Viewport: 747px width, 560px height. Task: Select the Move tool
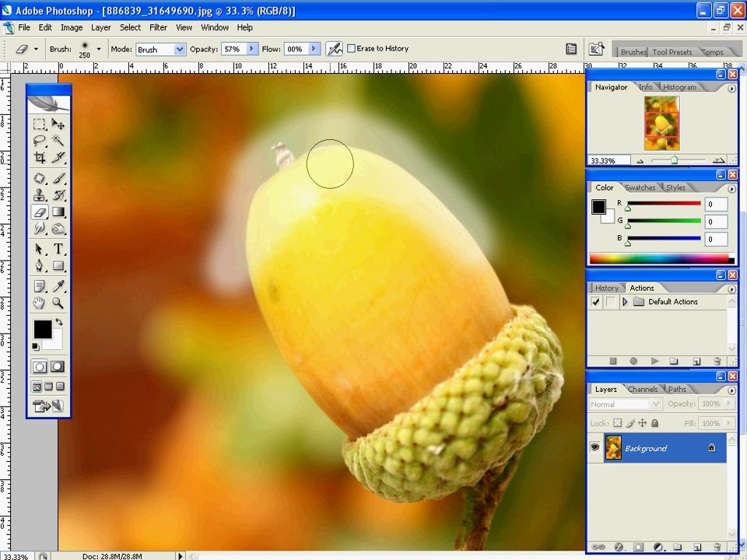click(58, 124)
